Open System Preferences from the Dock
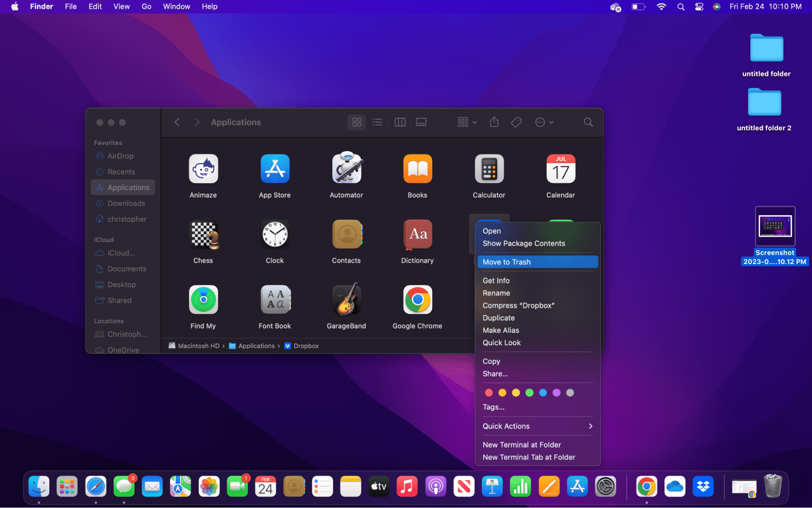 (605, 486)
